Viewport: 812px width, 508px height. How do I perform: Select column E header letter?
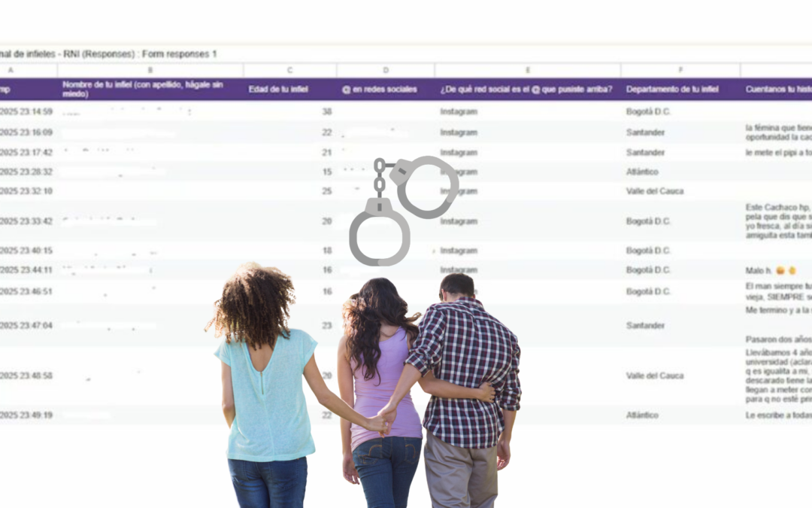point(527,70)
